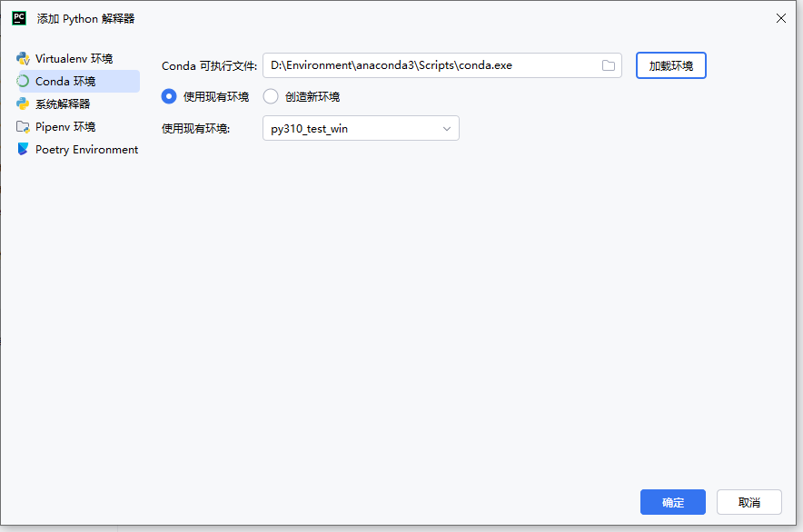Close the 添加 Python 解释器 dialog
803x532 pixels.
[x=781, y=18]
